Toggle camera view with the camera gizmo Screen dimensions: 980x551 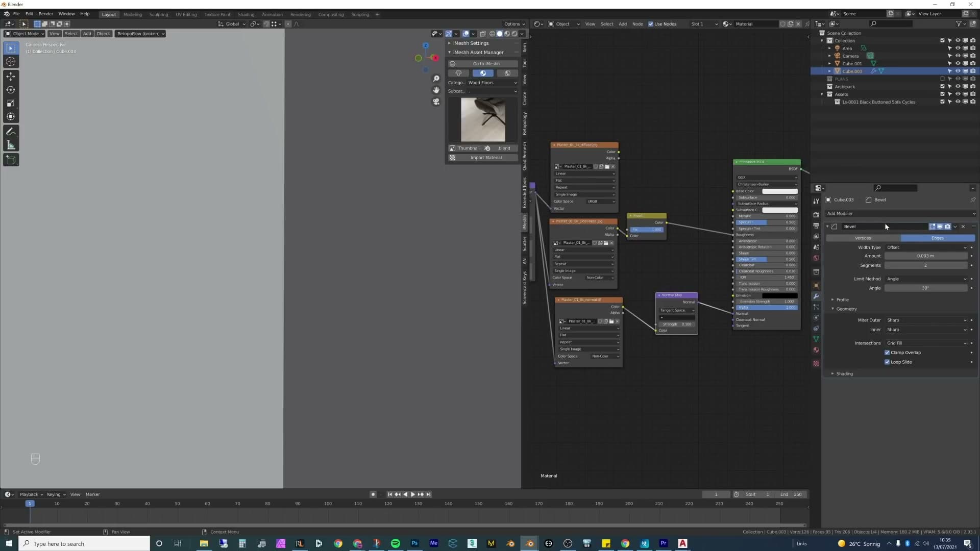click(436, 102)
